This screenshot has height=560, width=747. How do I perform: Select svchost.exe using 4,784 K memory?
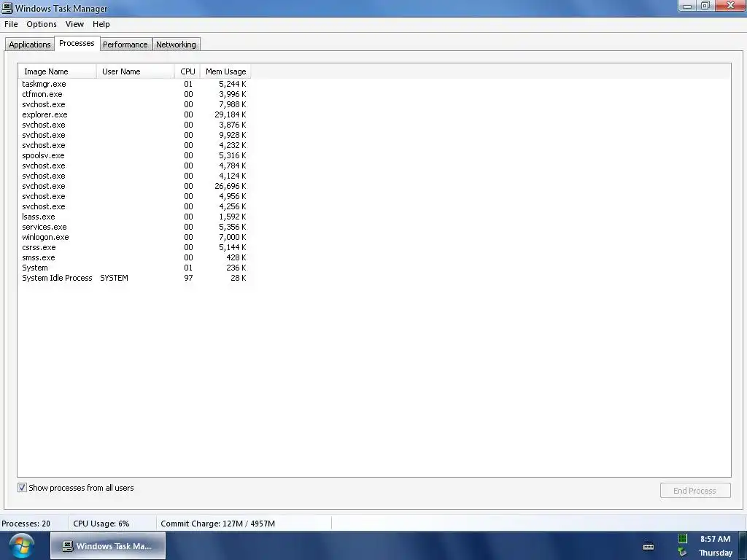click(x=134, y=166)
